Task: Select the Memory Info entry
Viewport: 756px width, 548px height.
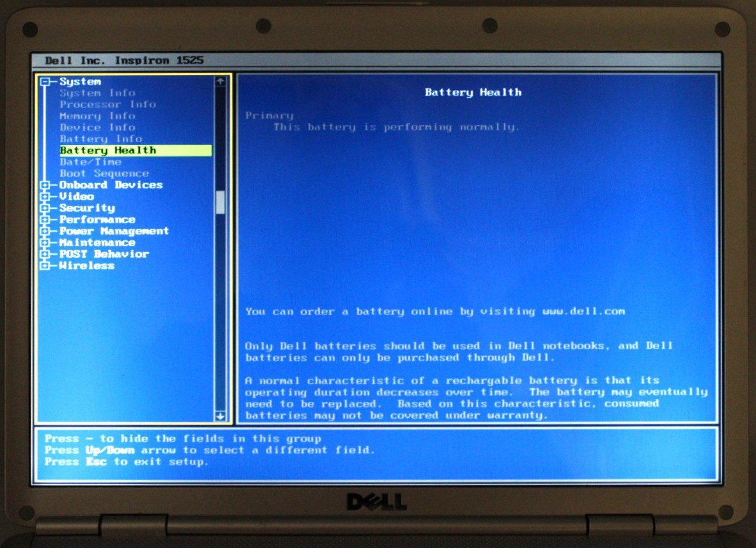Action: pyautogui.click(x=97, y=116)
